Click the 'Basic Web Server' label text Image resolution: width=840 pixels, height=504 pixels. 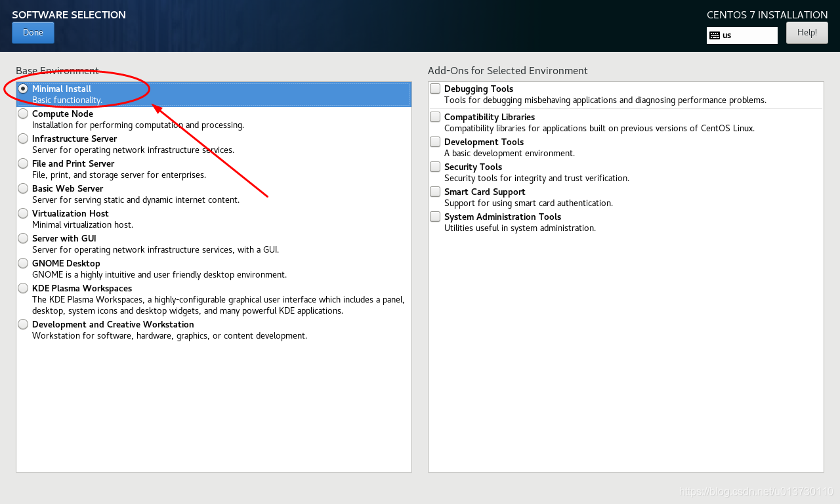pyautogui.click(x=68, y=188)
